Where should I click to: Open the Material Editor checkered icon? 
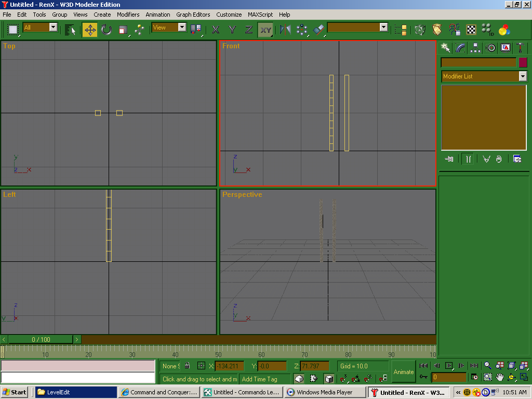click(471, 30)
